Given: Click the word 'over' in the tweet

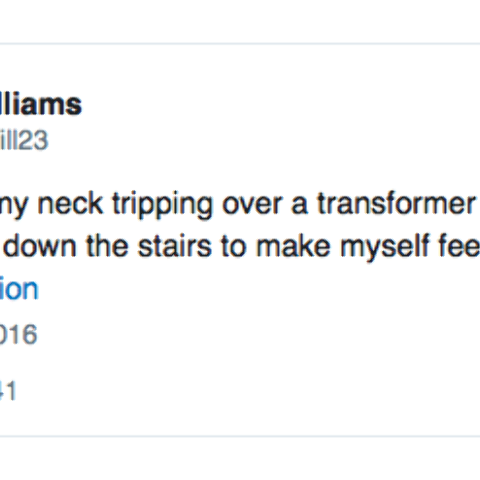Looking at the screenshot, I should coord(252,205).
